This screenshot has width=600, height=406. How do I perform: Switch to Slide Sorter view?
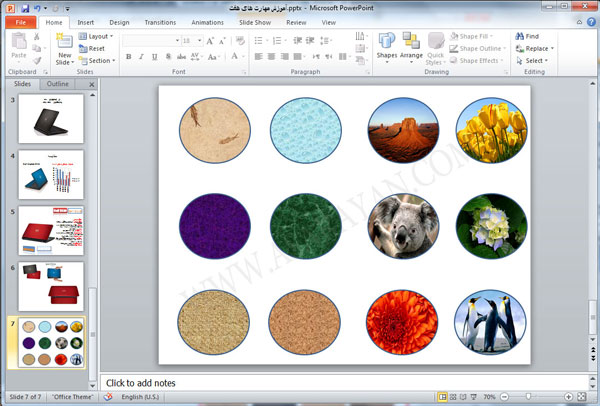[455, 396]
